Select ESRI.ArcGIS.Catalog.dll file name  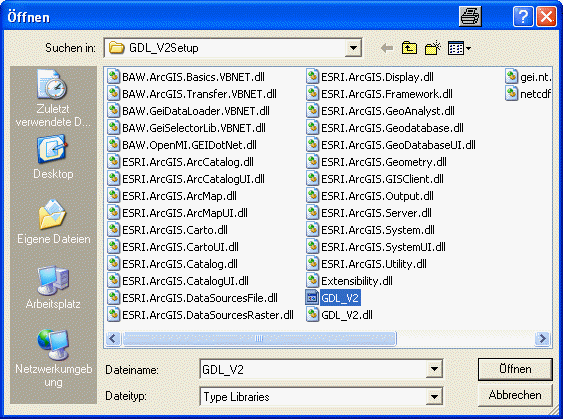(x=180, y=264)
